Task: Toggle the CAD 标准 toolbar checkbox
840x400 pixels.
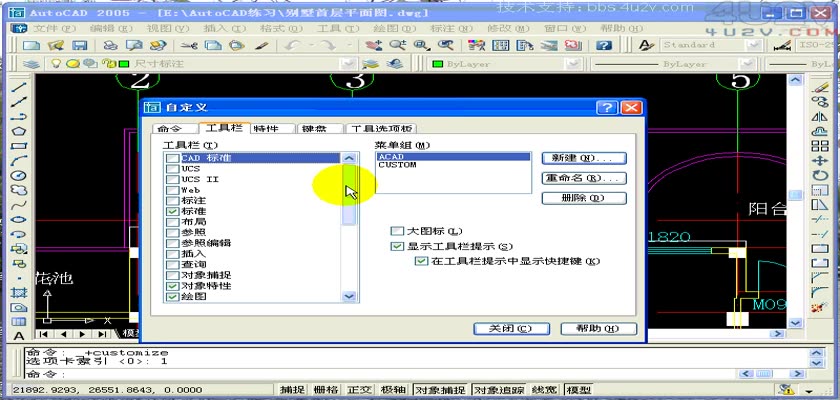Action: tap(172, 159)
